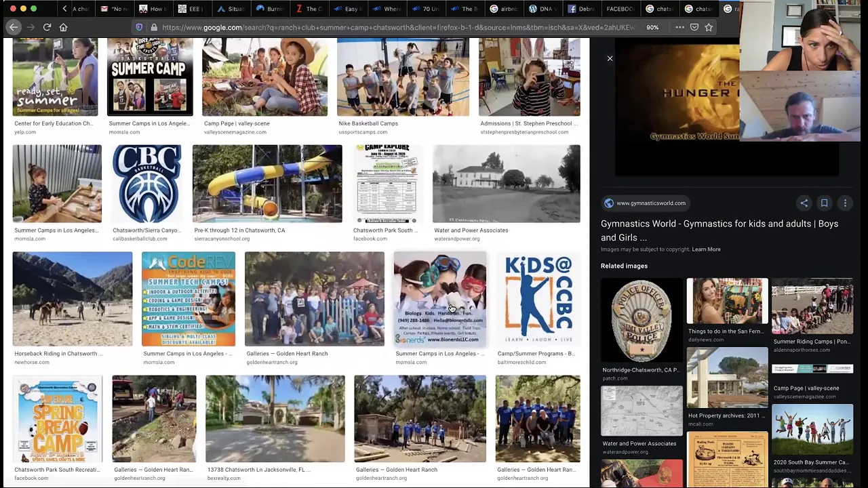This screenshot has width=868, height=488.
Task: Open the CodeREV Summer Tech Camps image
Action: pos(189,299)
